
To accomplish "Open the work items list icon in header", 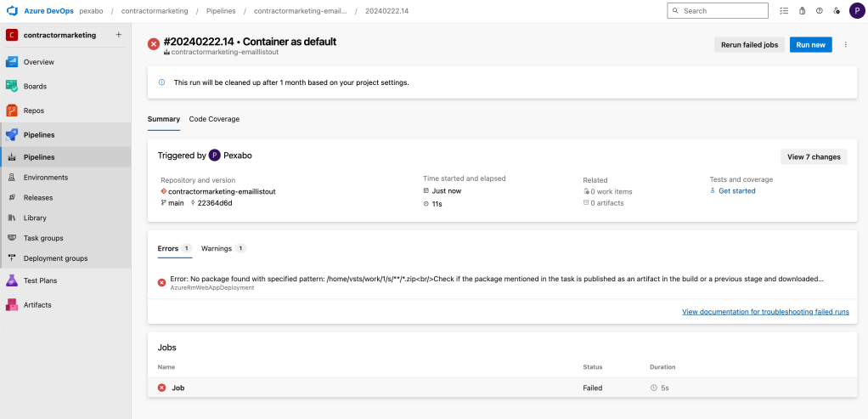I will 784,10.
